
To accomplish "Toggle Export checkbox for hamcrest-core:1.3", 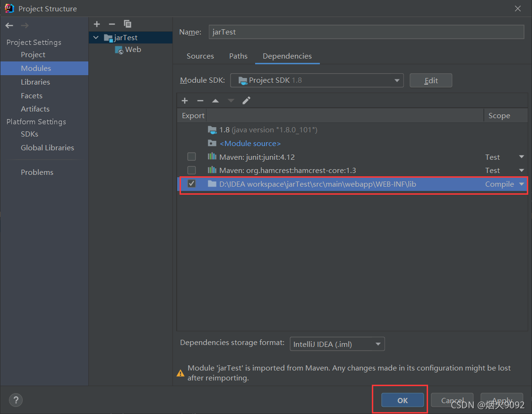I will click(x=192, y=170).
